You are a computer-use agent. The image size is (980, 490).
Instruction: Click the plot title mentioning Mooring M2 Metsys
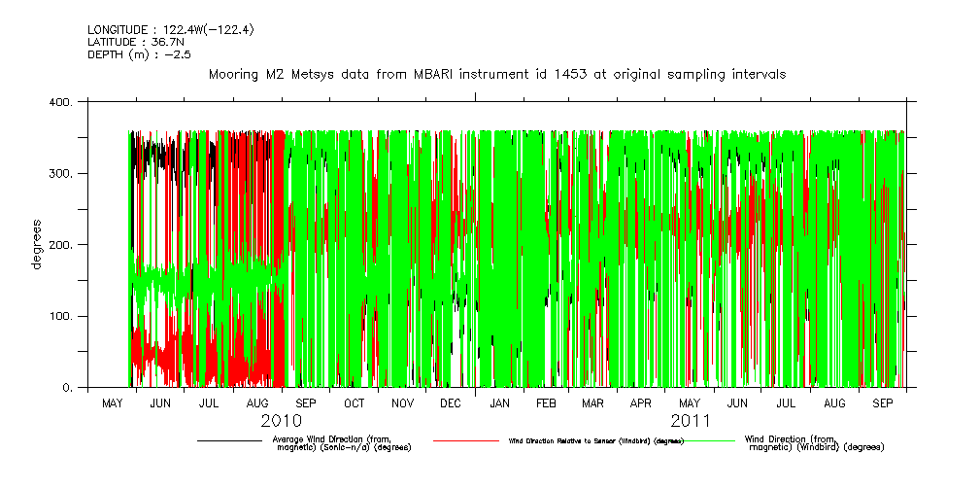tap(496, 74)
